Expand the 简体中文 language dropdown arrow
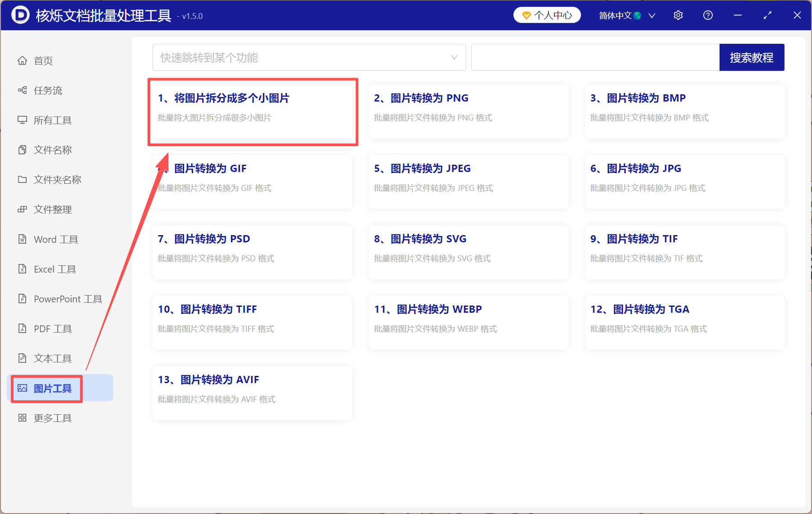This screenshot has height=514, width=812. click(x=652, y=16)
